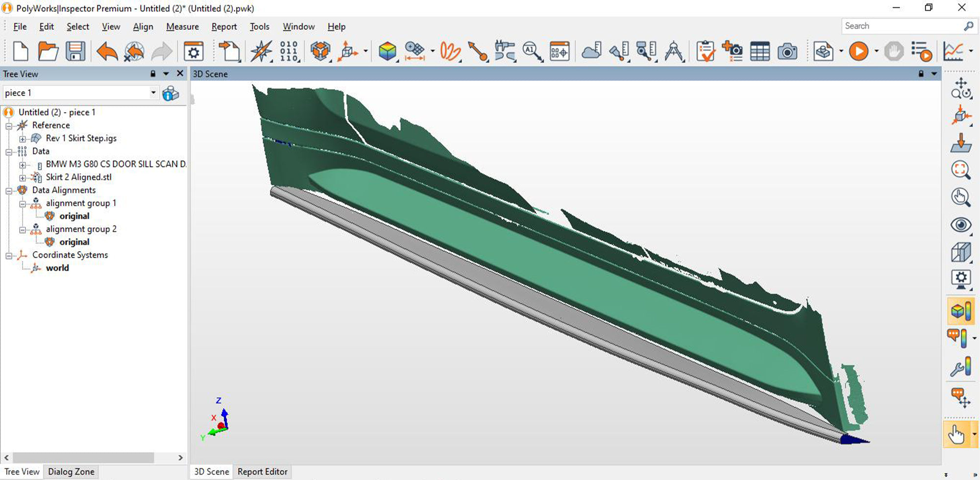980x480 pixels.
Task: Open the table grid icon
Action: 760,51
